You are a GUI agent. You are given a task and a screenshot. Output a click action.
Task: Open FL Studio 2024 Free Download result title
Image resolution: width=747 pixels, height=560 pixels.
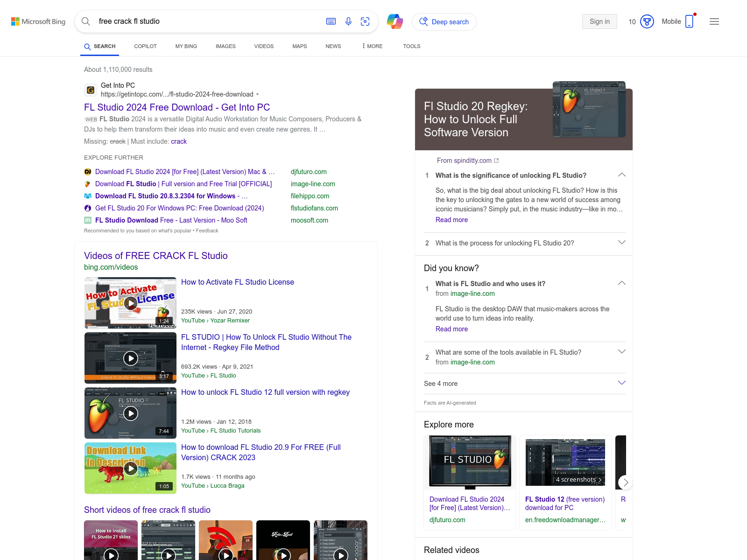(177, 107)
